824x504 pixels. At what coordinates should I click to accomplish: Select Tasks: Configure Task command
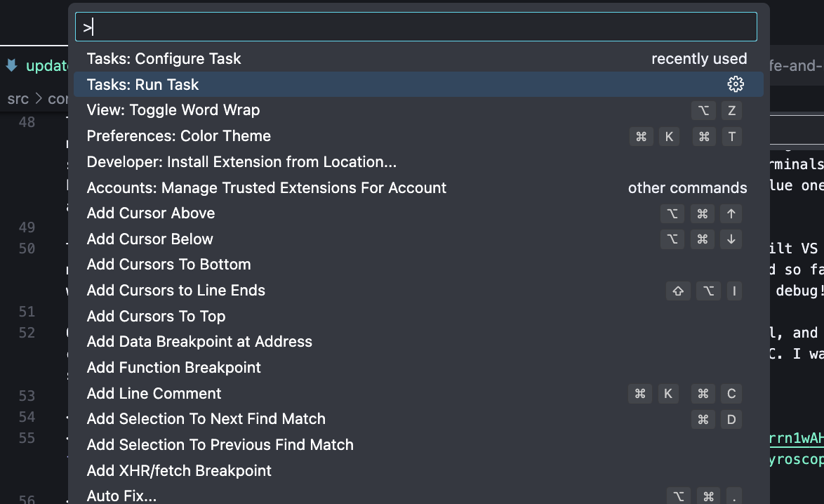[164, 59]
